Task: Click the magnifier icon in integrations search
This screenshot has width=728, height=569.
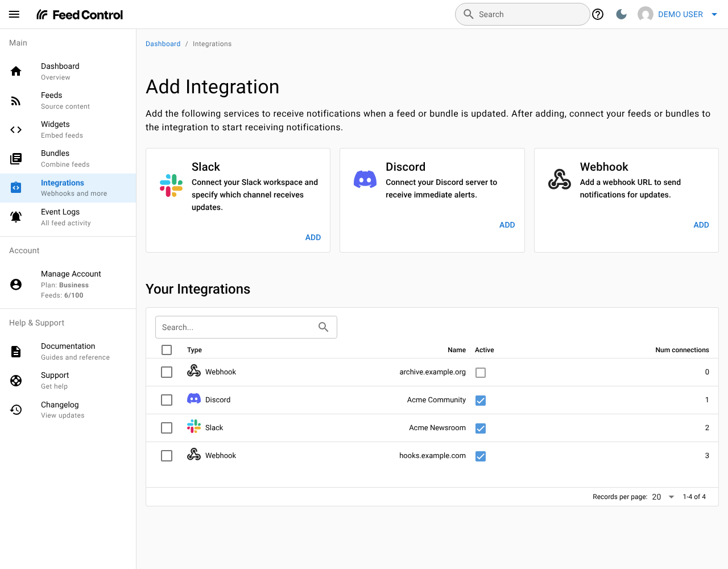Action: (324, 327)
